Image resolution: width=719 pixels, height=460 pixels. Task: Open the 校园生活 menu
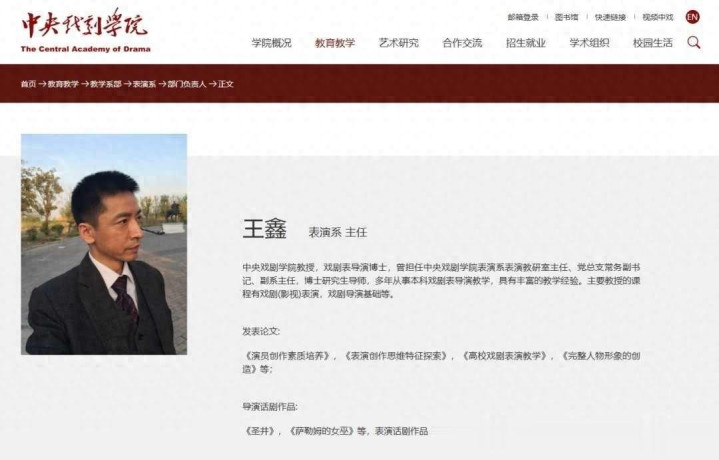pos(653,43)
